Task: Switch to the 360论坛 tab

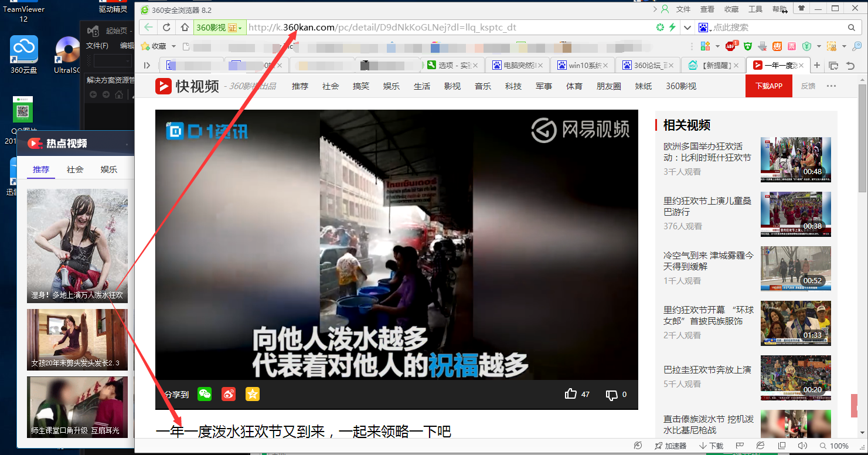Action: point(649,65)
